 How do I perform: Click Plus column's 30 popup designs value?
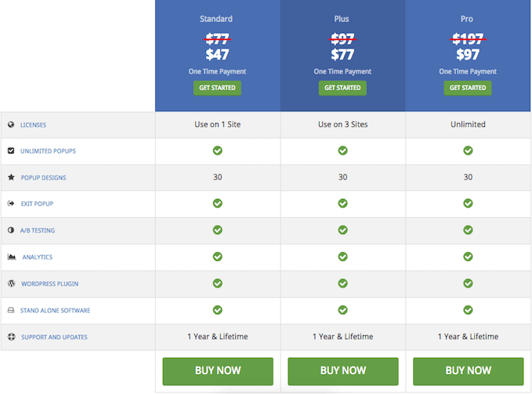click(x=342, y=177)
